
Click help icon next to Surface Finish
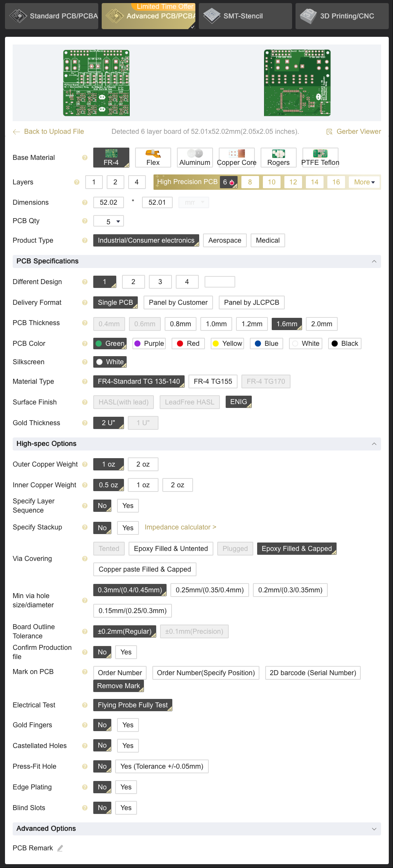85,402
